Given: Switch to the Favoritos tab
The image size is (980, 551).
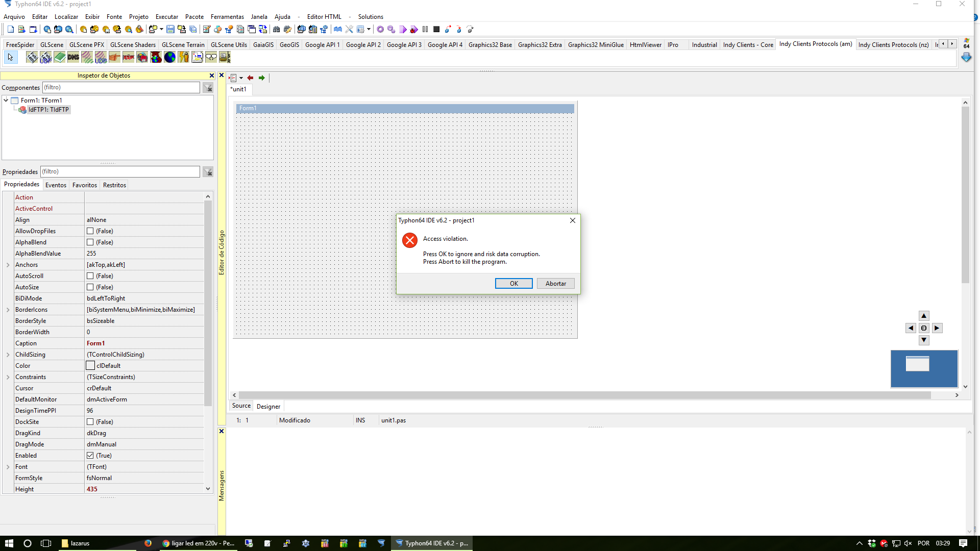Looking at the screenshot, I should [85, 185].
